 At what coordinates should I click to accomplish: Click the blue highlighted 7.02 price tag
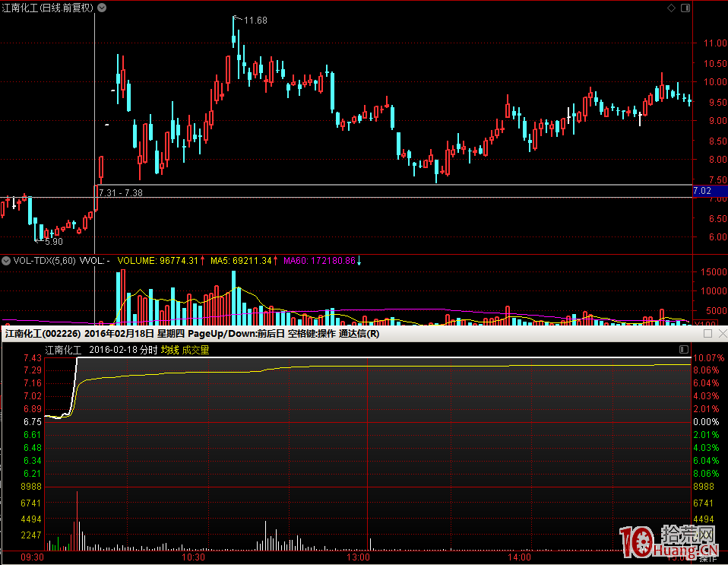click(710, 191)
